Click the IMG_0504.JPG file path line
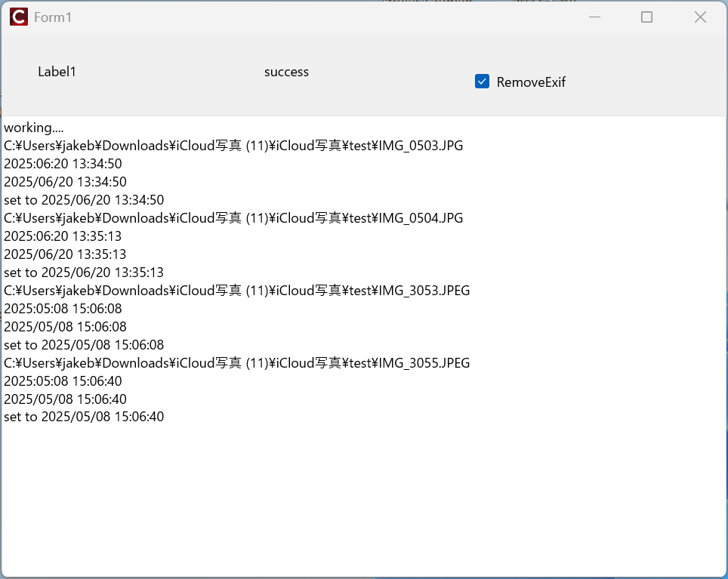 (x=233, y=218)
